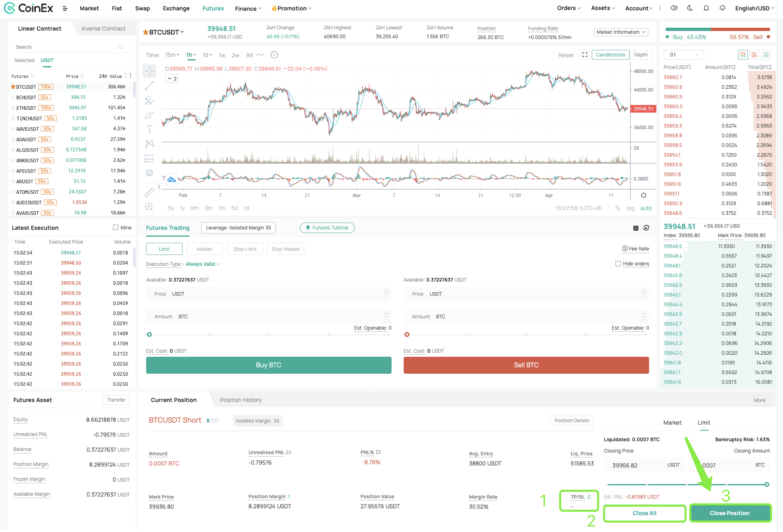Select the trend line drawing tool
The width and height of the screenshot is (783, 532).
click(x=149, y=86)
